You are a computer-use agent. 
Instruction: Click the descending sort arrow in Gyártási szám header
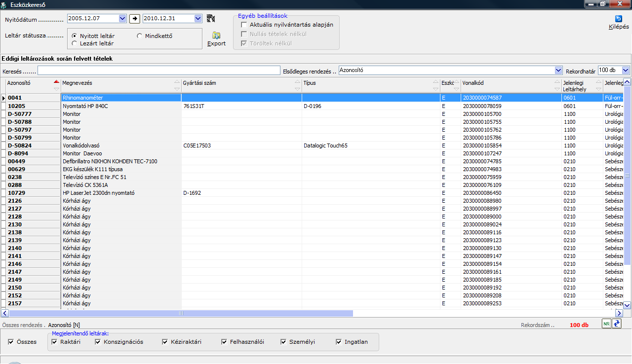tap(297, 89)
